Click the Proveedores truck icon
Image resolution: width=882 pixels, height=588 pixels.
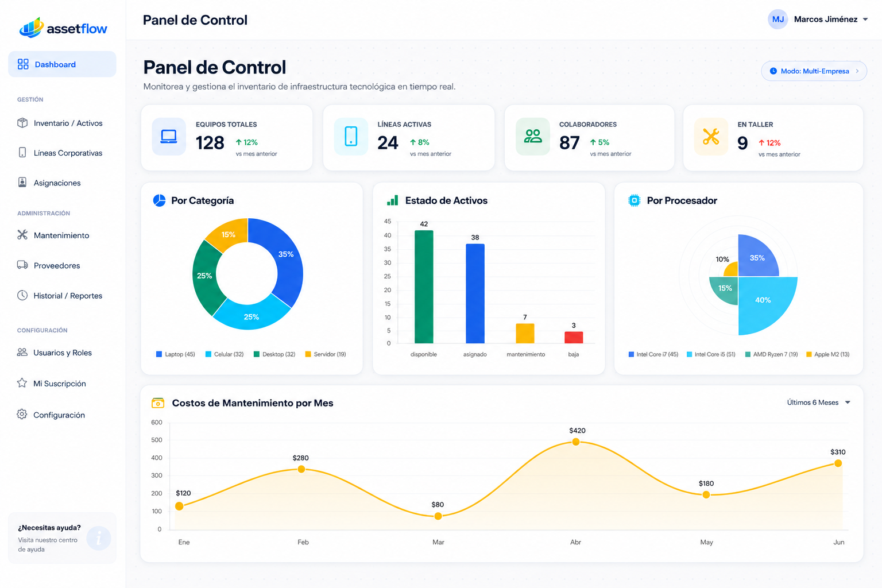point(22,265)
